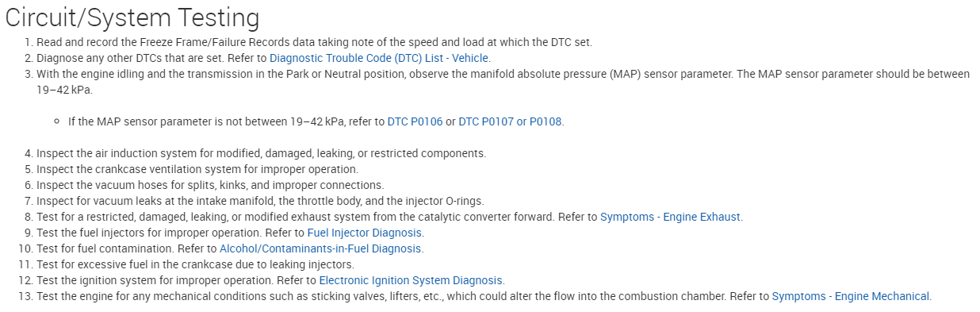Open Diagnostic Trouble Code (DTC) List - Vehicle link

point(379,58)
